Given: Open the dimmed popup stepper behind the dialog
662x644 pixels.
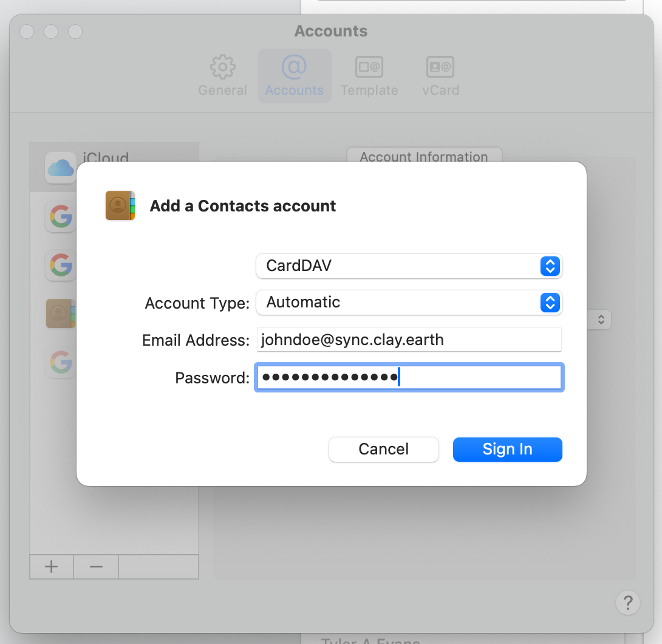Looking at the screenshot, I should (601, 320).
